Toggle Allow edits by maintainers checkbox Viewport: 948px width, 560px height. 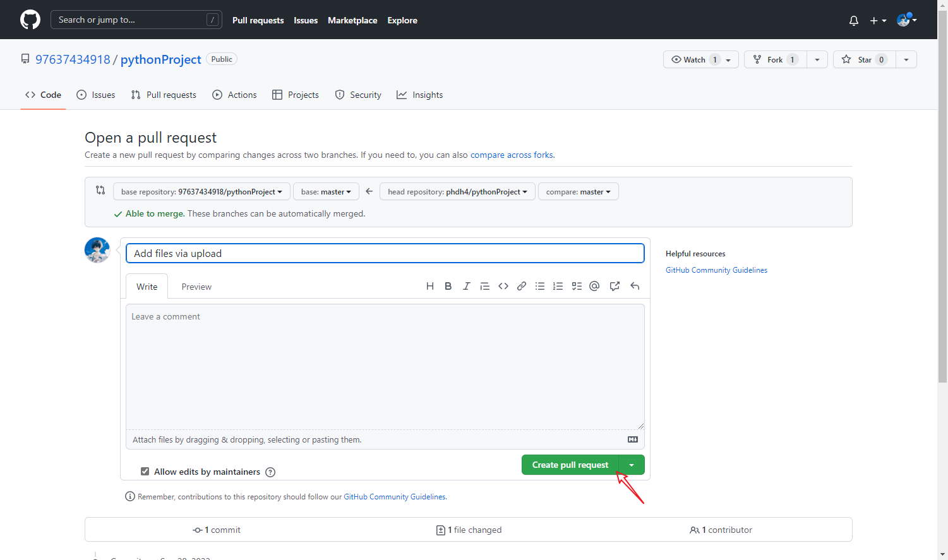pos(145,472)
